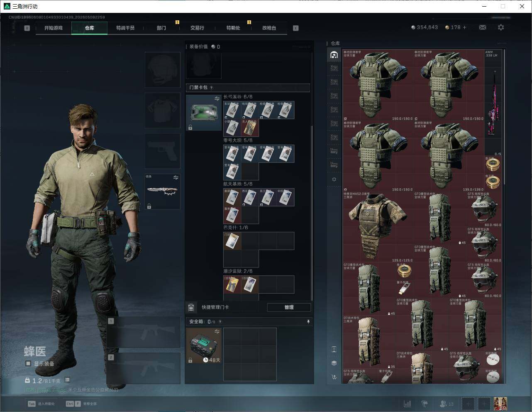The width and height of the screenshot is (532, 412).
Task: Click the help question mark beside 安全箱
Action: [x=220, y=321]
